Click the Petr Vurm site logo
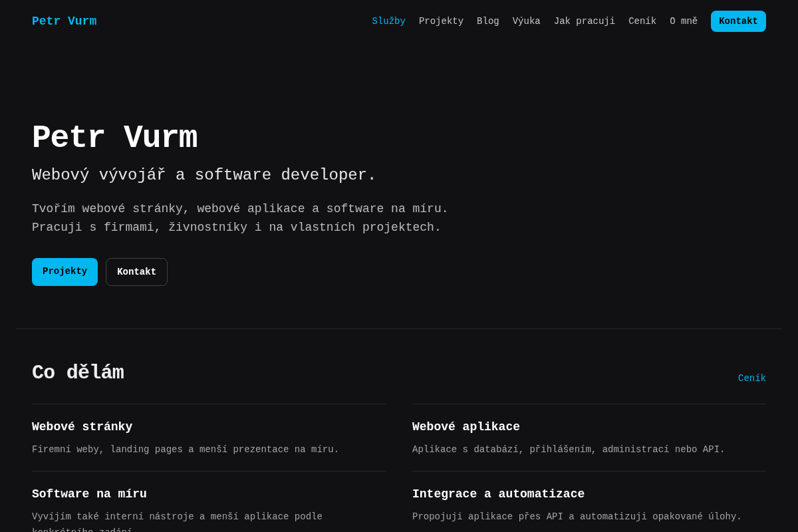The image size is (798, 532). pos(64,21)
